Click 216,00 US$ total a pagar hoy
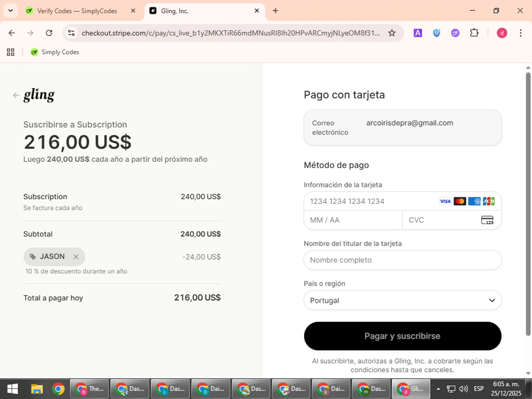Viewport: 532px width, 399px height. pos(197,298)
